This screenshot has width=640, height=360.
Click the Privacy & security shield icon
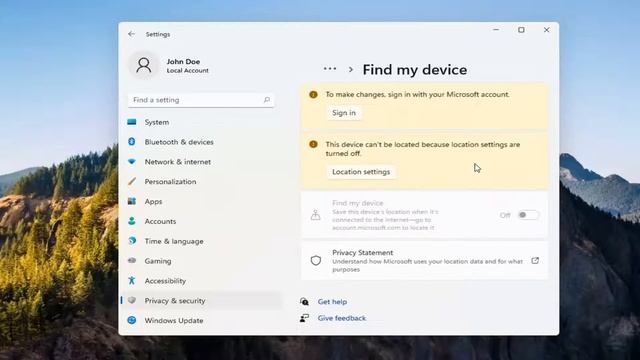coord(131,300)
